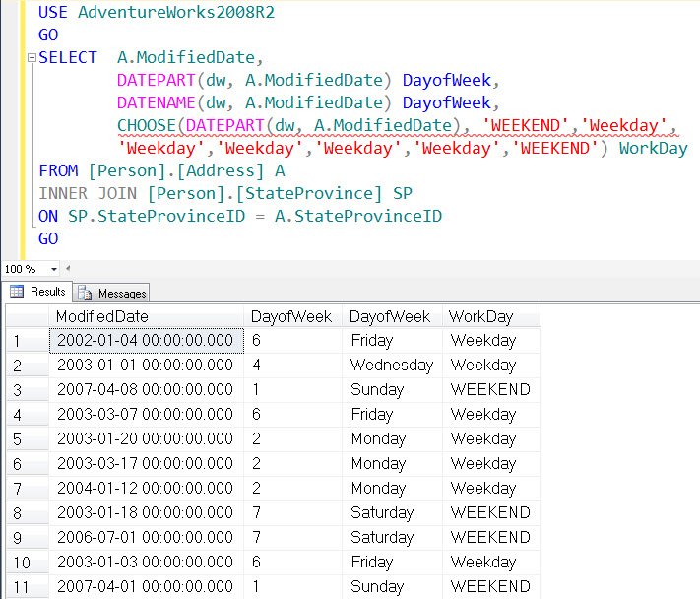Click the DATENAME function in the query
Screen dimensions: 700x599
[x=156, y=102]
